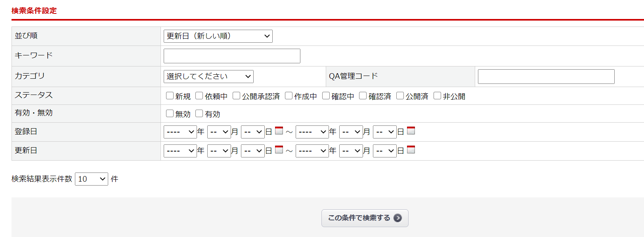Expand the カテゴリ selection dropdown

pyautogui.click(x=208, y=76)
